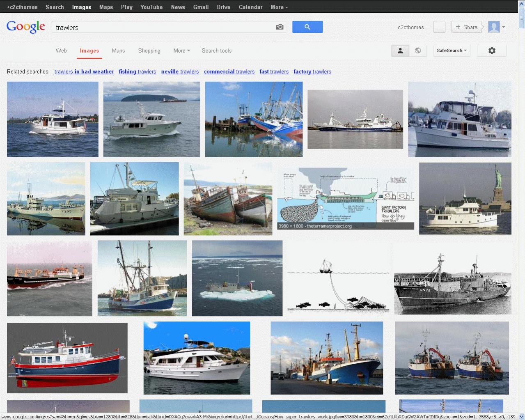Viewport: 525px width, 420px height.
Task: Open Play in top black bar
Action: coord(126,7)
